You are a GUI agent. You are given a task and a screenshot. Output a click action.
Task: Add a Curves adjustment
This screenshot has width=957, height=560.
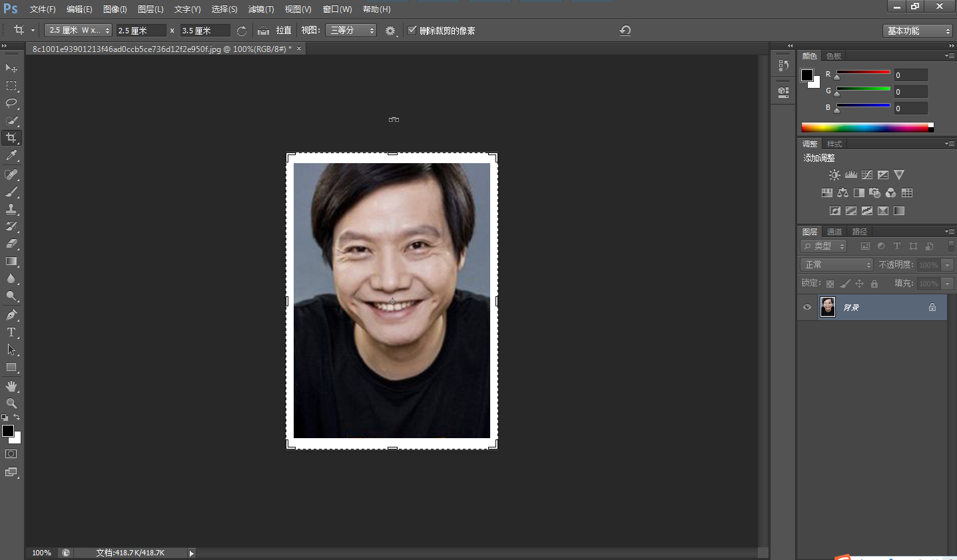point(867,175)
